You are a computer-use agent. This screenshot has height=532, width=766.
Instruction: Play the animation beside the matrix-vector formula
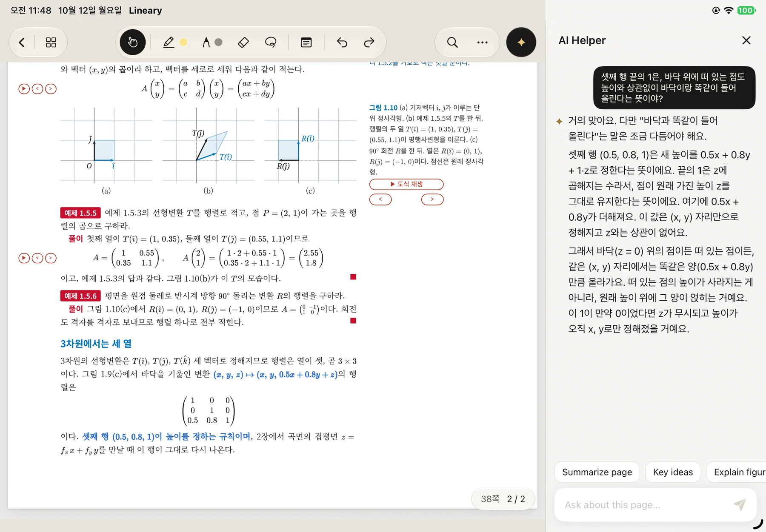(24, 88)
